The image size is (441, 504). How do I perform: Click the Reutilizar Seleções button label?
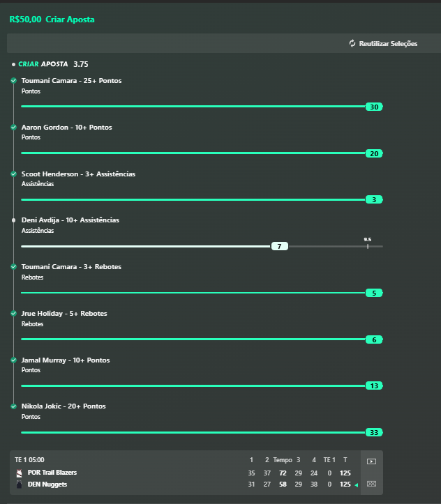coord(388,44)
